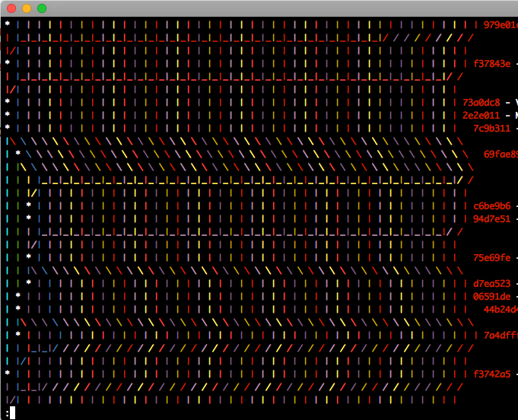The height and width of the screenshot is (420, 518).
Task: Click the asterisk marker of commit f3742a5
Action: point(8,373)
